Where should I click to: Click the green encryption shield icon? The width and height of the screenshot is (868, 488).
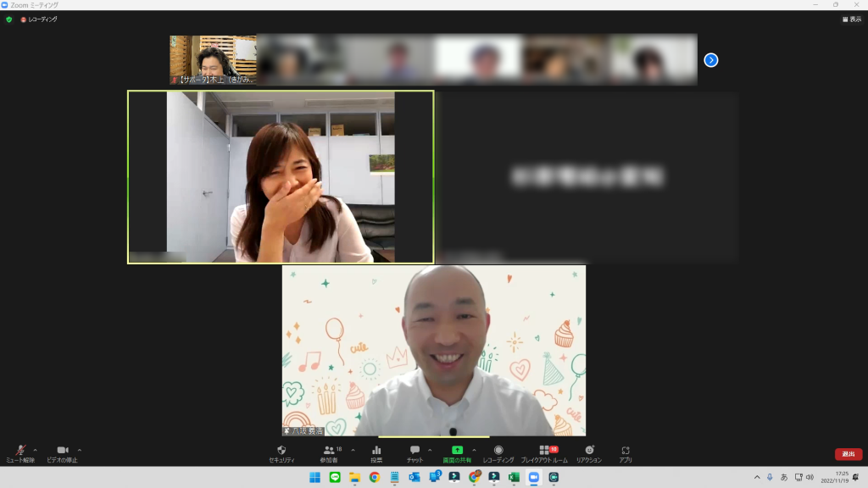9,19
